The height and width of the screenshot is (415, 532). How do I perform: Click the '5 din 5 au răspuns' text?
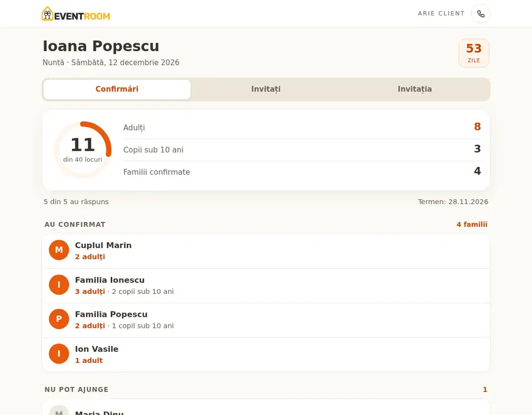coord(76,201)
